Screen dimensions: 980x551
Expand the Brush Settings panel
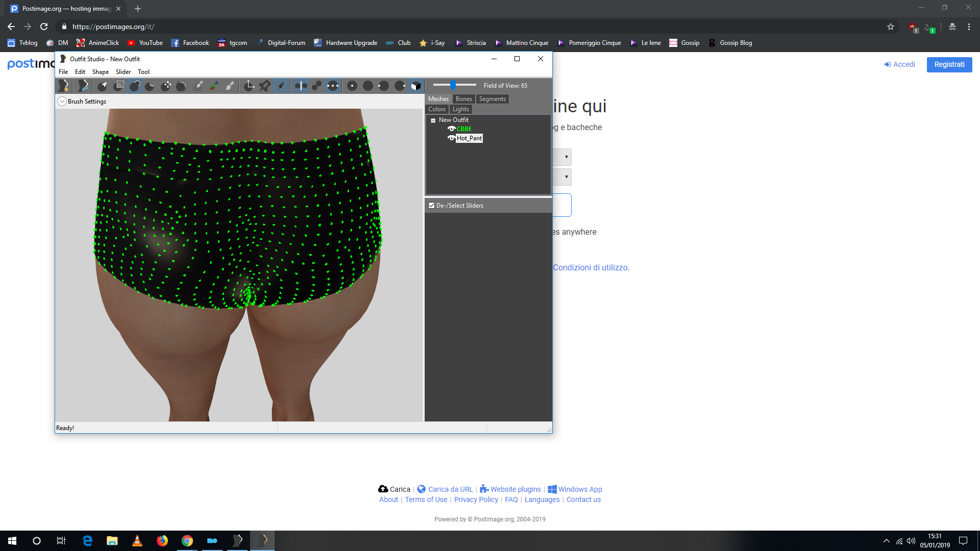coord(62,102)
